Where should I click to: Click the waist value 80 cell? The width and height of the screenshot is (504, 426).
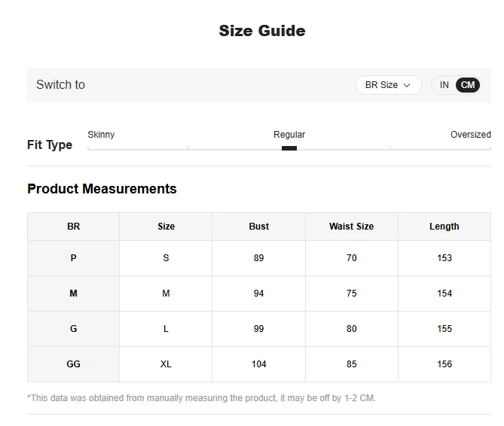(351, 329)
